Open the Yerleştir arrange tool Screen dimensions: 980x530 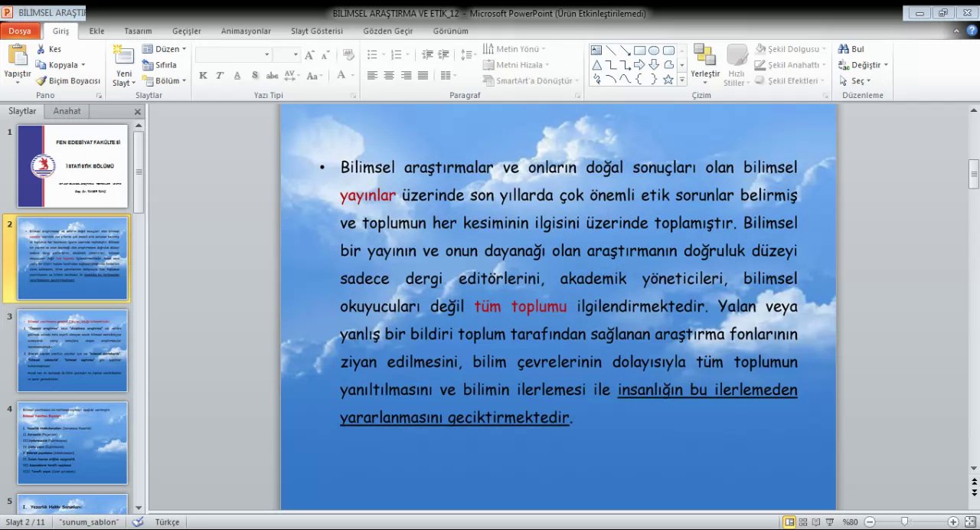(705, 65)
